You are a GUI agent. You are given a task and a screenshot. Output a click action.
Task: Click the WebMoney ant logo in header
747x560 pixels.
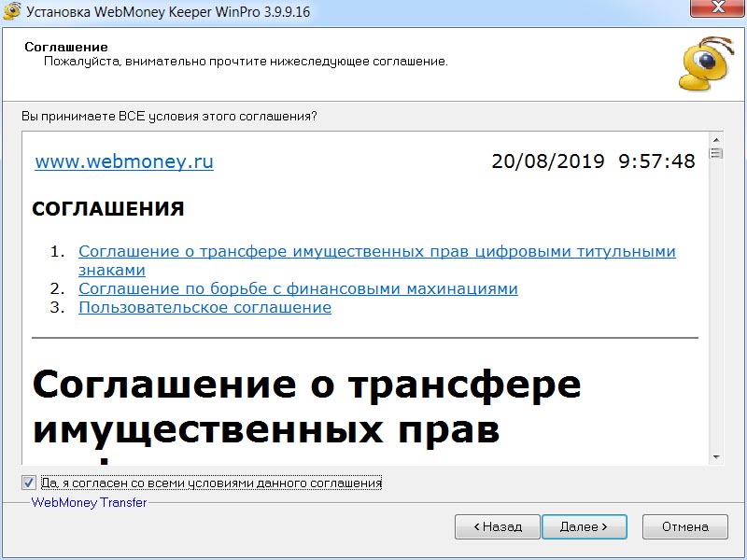[x=706, y=63]
